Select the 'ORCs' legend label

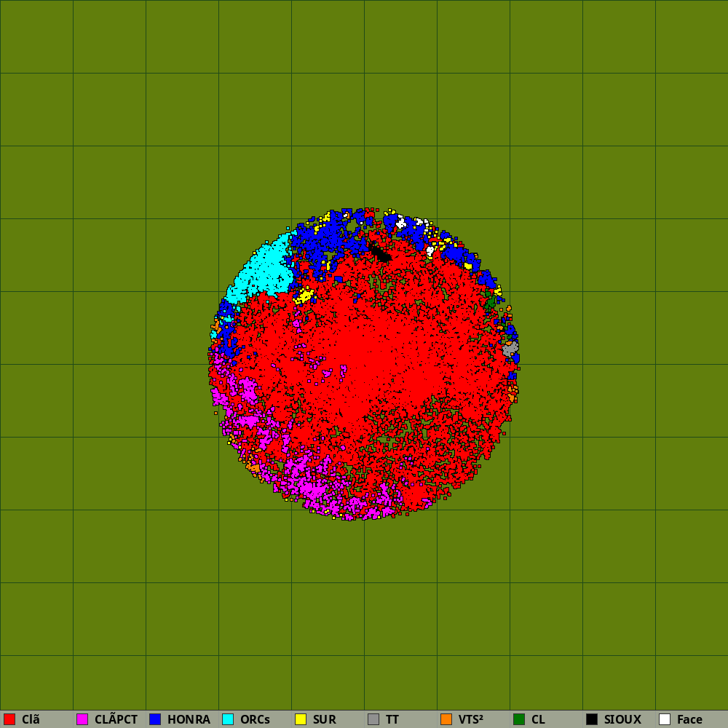(x=255, y=719)
